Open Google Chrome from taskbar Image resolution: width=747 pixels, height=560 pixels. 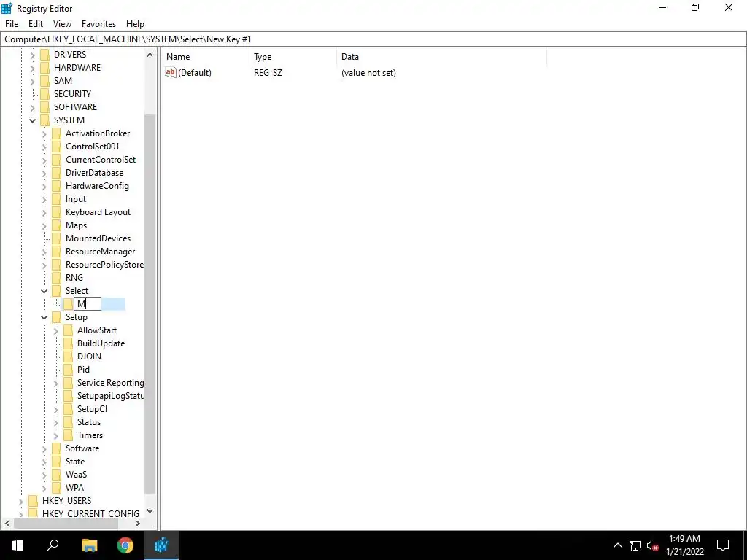pyautogui.click(x=125, y=545)
